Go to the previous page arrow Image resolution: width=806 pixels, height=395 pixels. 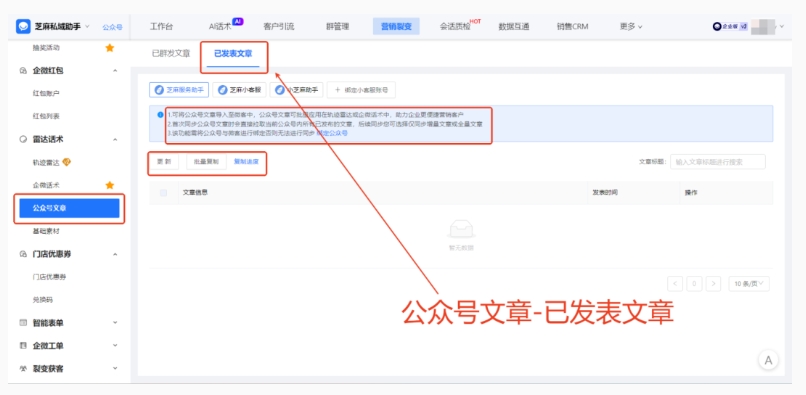pyautogui.click(x=675, y=283)
